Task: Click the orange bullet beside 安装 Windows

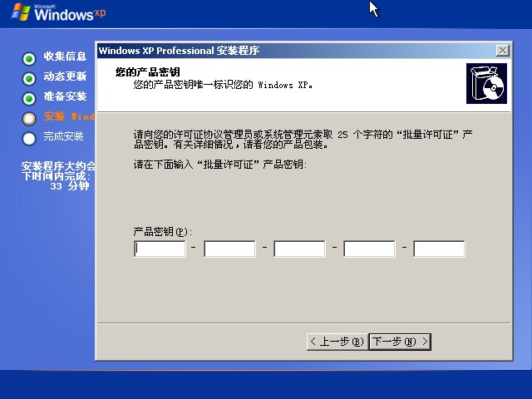Action: point(29,118)
